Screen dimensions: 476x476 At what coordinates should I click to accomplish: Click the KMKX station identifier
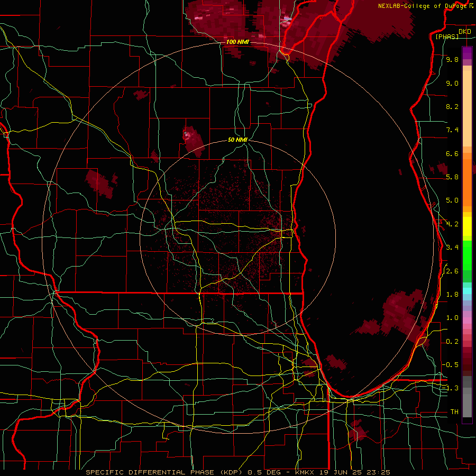click(305, 472)
